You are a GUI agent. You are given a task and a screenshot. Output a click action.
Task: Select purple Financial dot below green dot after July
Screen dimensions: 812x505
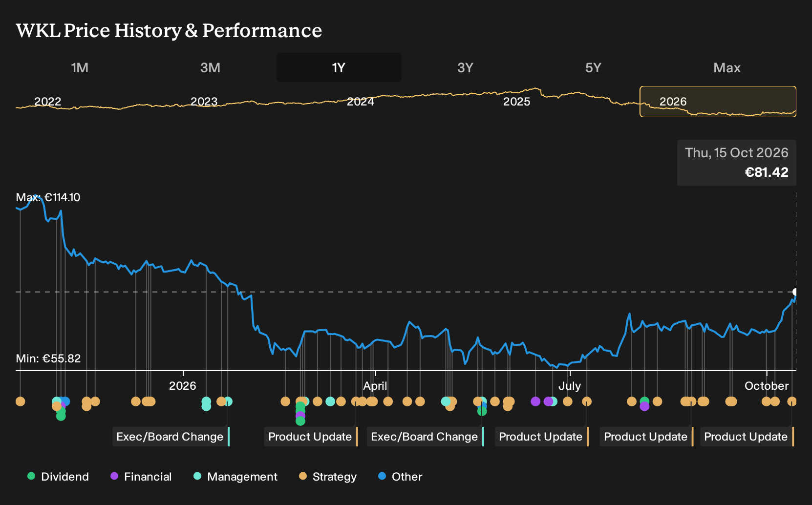pos(644,406)
